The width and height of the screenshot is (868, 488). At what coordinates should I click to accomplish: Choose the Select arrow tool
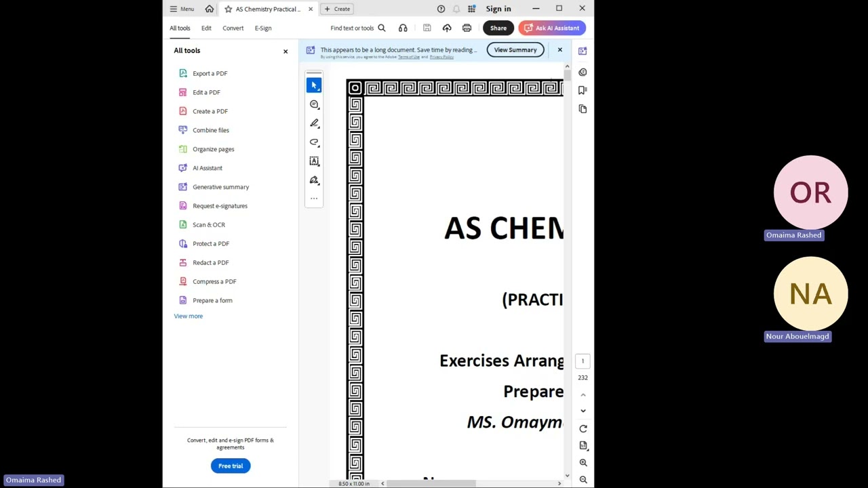[x=314, y=85]
